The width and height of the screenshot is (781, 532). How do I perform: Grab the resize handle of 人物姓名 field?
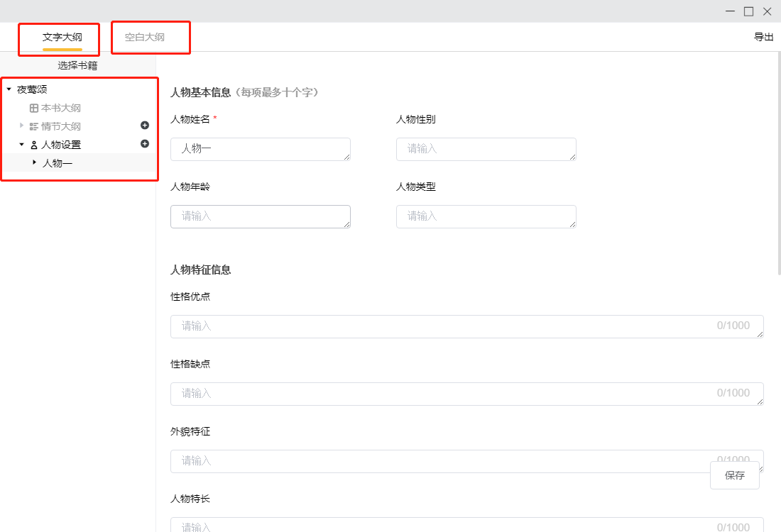[346, 157]
